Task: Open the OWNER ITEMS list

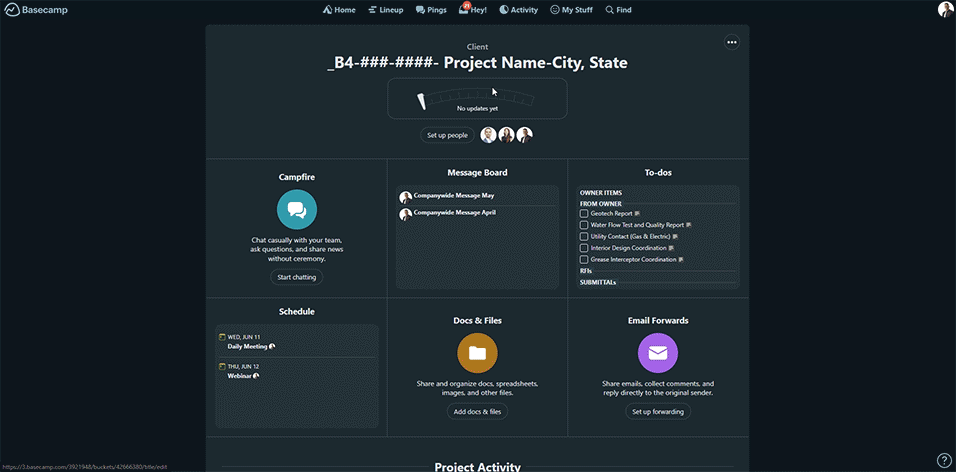Action: (601, 193)
